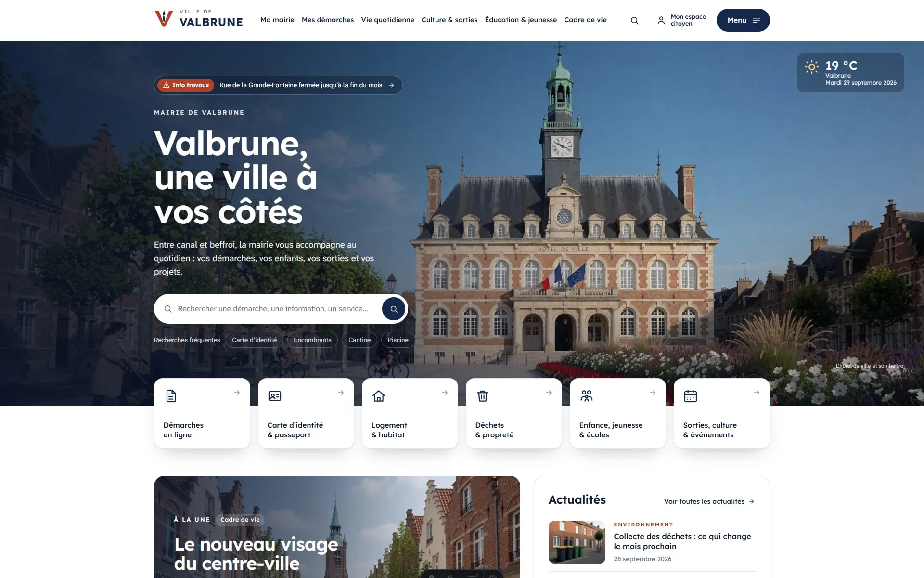Submit search with the round blue search button

(x=394, y=309)
